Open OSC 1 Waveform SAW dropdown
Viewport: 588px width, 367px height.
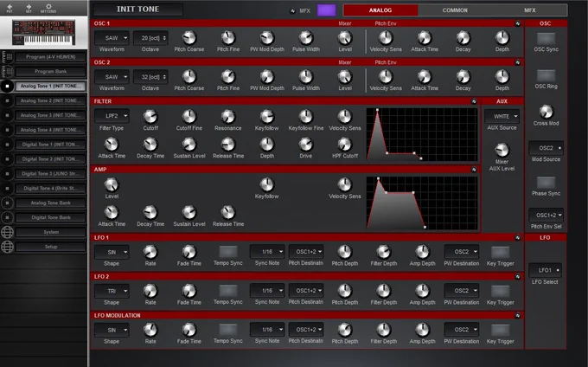click(112, 38)
